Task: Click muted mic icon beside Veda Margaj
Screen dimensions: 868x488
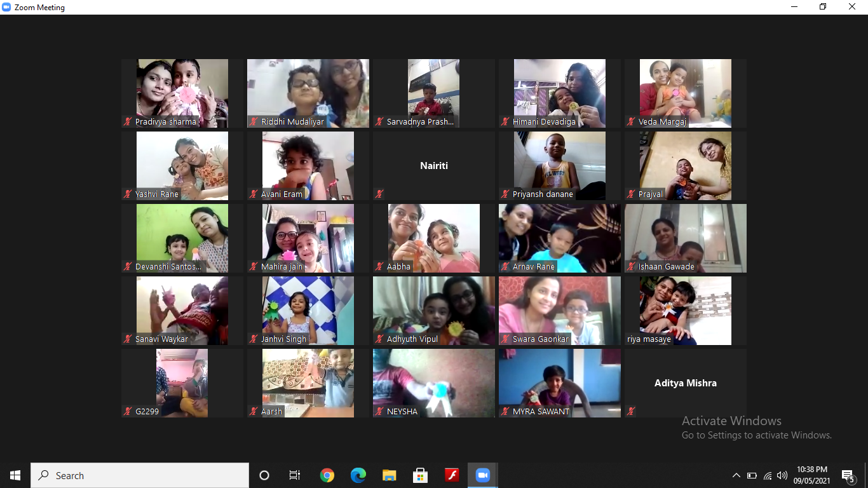Action: tap(631, 121)
